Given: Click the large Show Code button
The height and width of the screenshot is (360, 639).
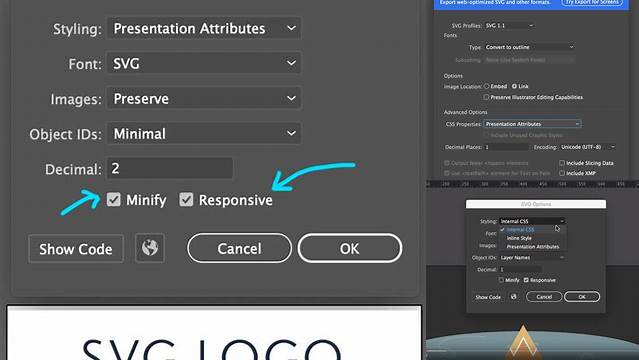Looking at the screenshot, I should coord(76,249).
